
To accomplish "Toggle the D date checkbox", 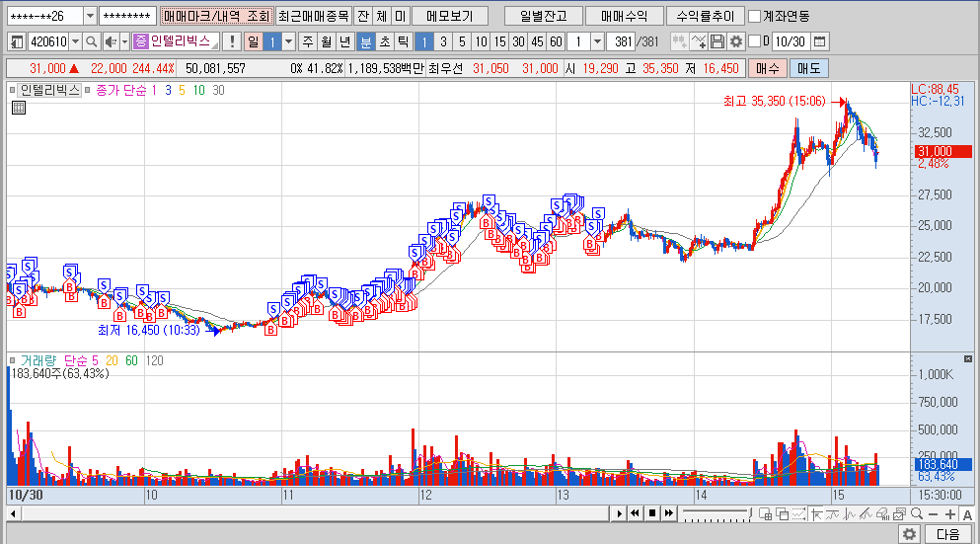I will tap(754, 41).
